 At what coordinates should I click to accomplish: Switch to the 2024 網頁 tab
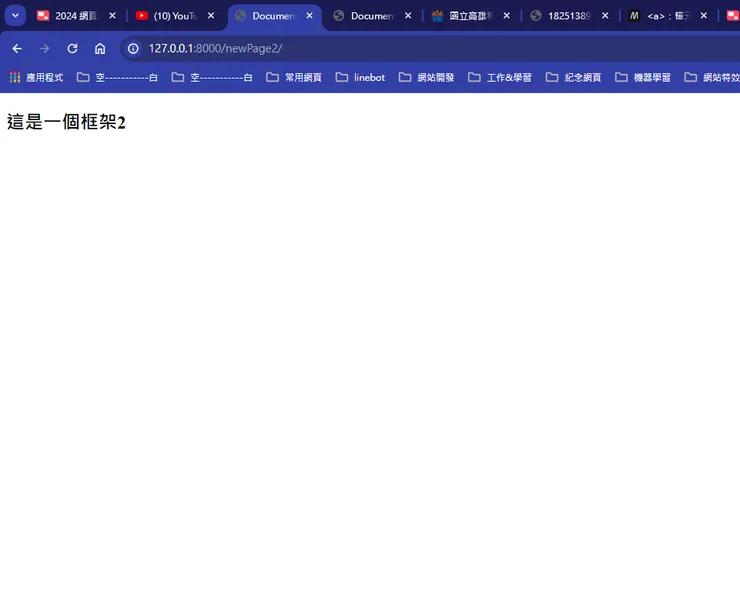[x=76, y=16]
